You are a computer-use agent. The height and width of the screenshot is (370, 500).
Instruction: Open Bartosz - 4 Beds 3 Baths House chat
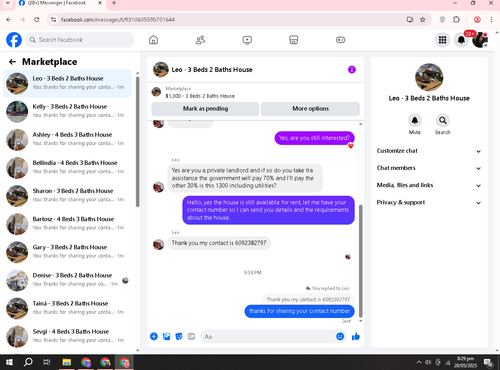pos(67,224)
